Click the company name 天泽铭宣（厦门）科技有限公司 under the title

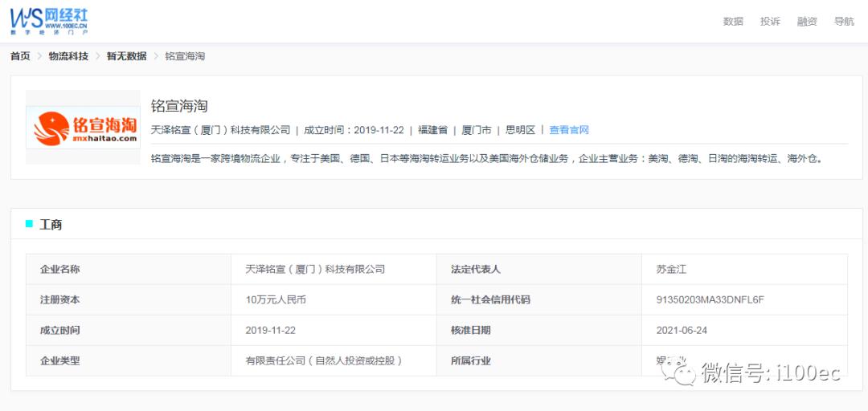220,130
